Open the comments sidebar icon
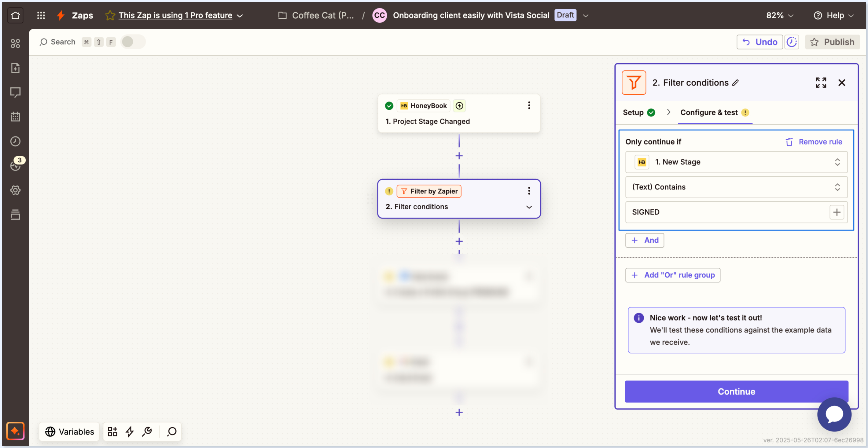868x448 pixels. tap(15, 92)
